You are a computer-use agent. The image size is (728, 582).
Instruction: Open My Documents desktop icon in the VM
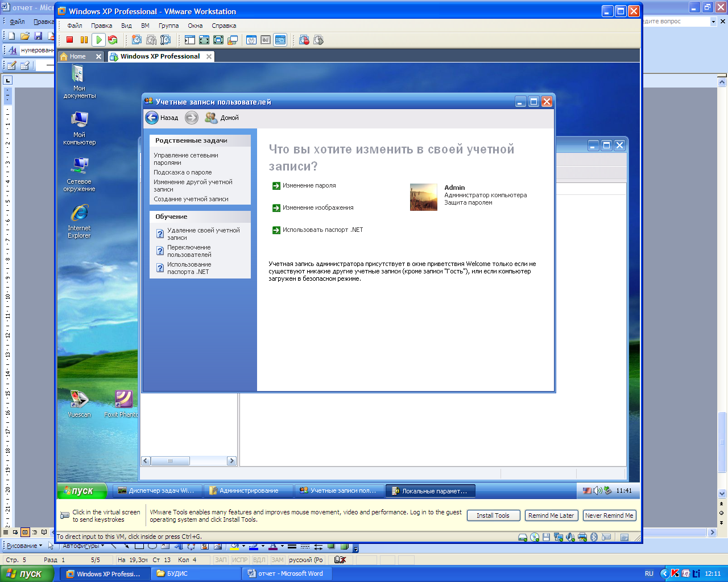pyautogui.click(x=79, y=82)
